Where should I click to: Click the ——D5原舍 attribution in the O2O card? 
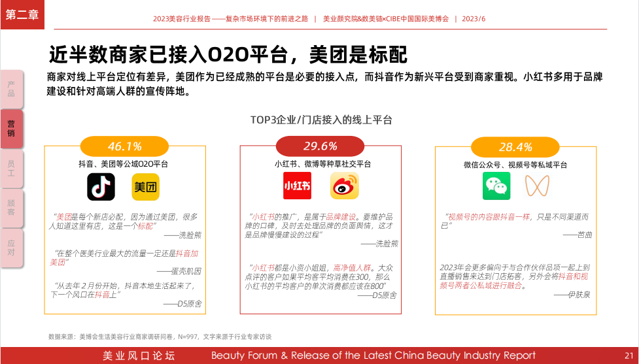click(182, 304)
